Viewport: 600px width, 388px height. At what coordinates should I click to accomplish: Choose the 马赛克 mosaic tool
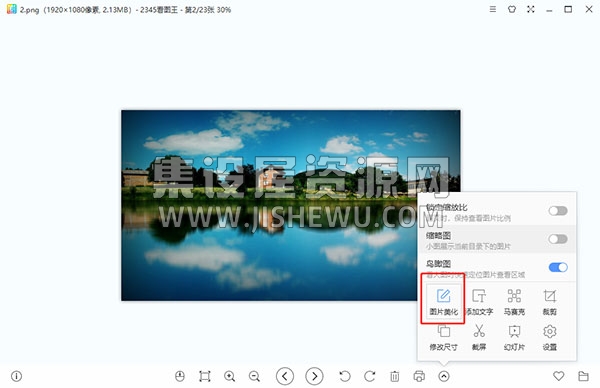pyautogui.click(x=514, y=302)
